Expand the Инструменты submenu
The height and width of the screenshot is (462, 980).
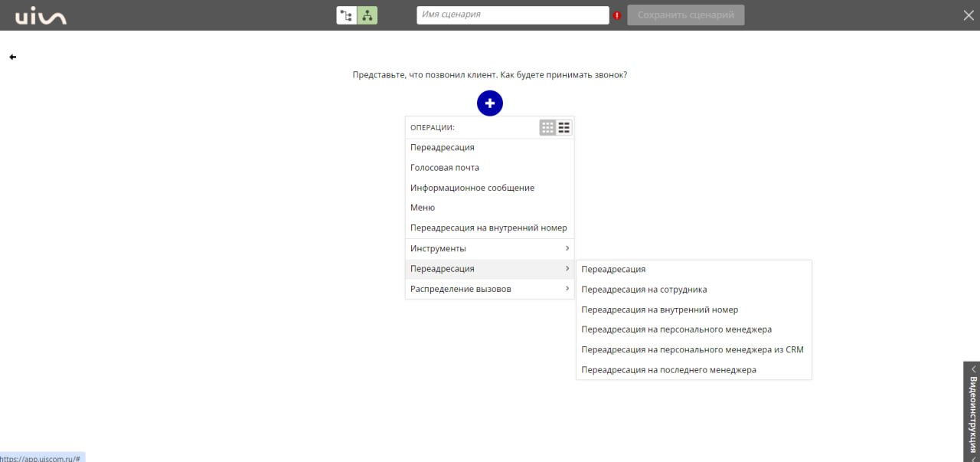pos(489,249)
